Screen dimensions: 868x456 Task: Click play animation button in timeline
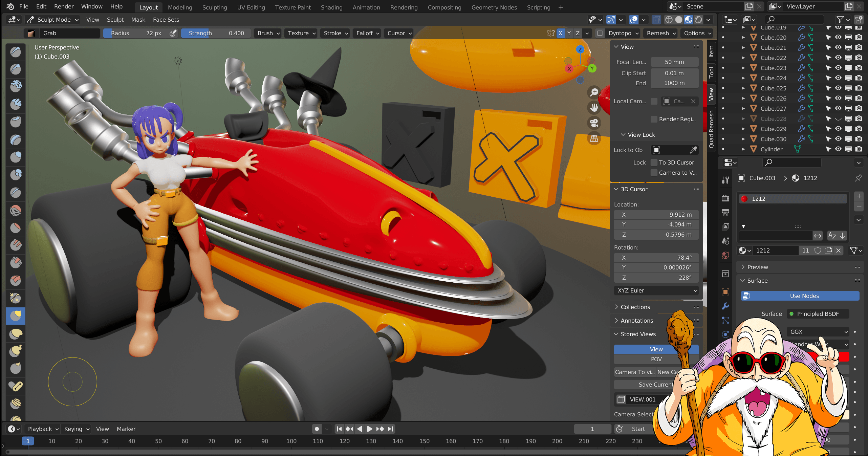coord(370,429)
